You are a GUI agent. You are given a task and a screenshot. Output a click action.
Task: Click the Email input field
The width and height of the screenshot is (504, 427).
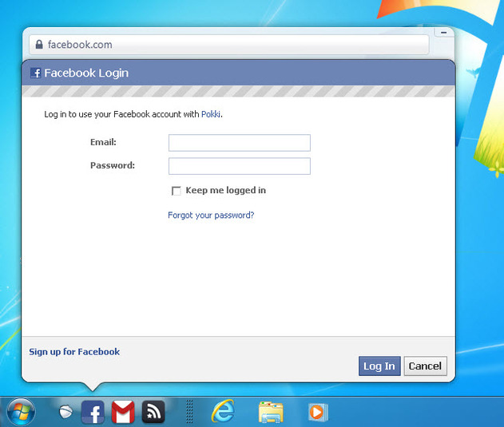coord(239,143)
